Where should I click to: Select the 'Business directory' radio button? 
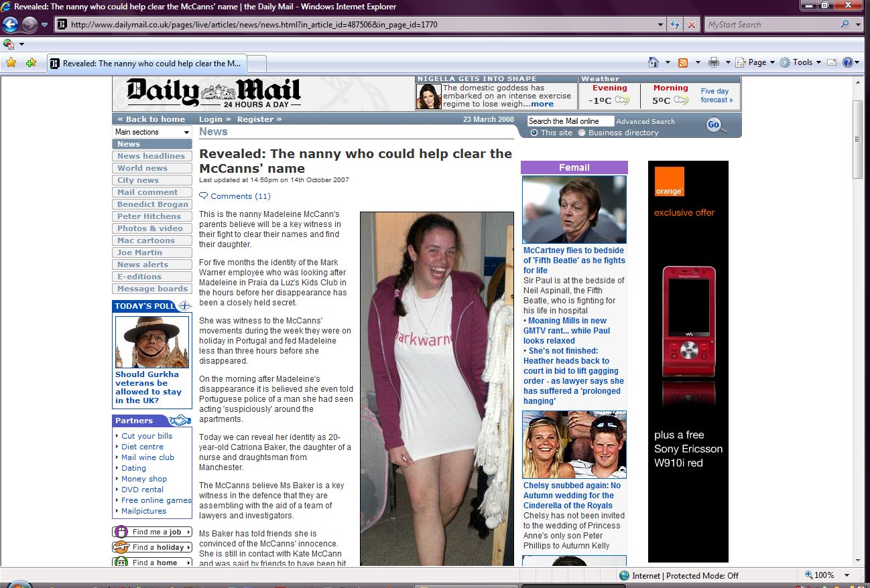tap(582, 133)
